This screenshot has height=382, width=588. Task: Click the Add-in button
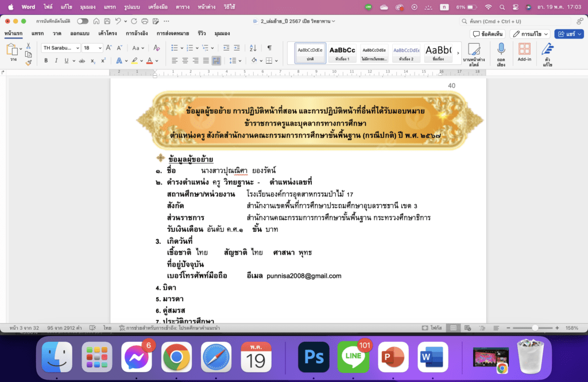[x=524, y=52]
